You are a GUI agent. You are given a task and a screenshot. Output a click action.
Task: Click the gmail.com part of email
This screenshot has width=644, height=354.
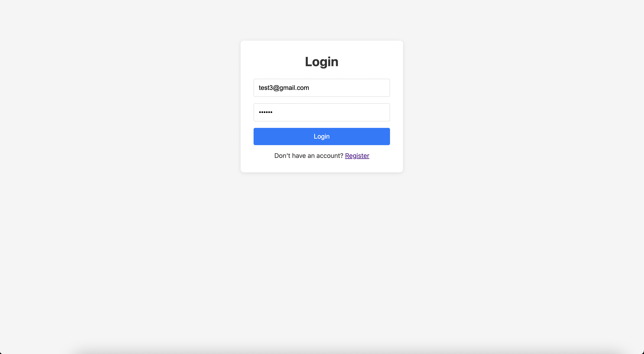click(x=294, y=88)
